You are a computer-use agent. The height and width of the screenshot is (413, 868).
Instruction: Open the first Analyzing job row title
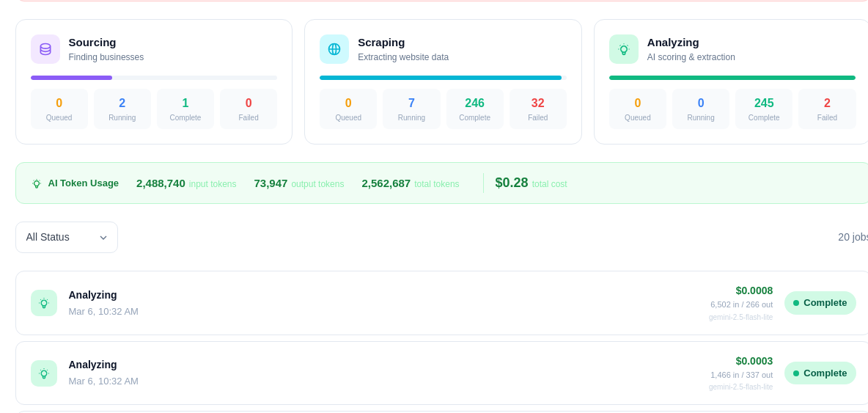point(93,295)
